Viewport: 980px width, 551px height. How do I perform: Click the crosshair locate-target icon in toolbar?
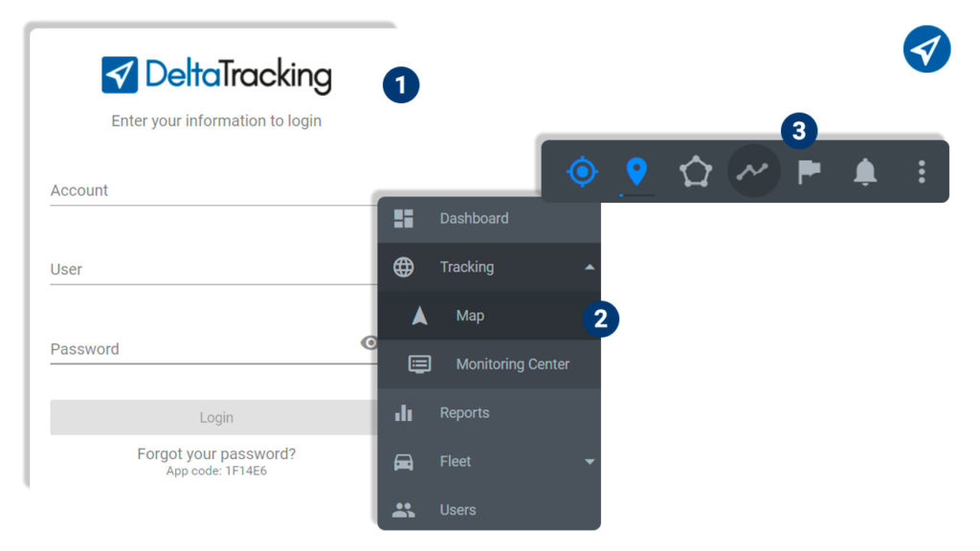pyautogui.click(x=582, y=171)
